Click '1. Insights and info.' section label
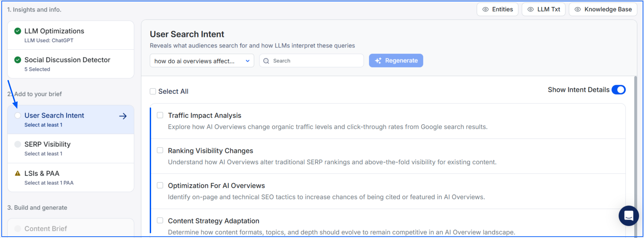The image size is (644, 238). click(x=34, y=9)
